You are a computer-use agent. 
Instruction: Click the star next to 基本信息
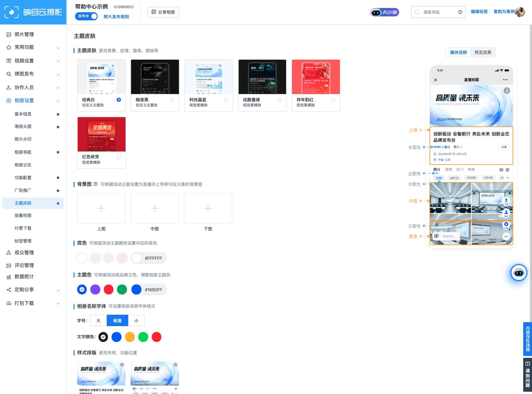tap(58, 114)
